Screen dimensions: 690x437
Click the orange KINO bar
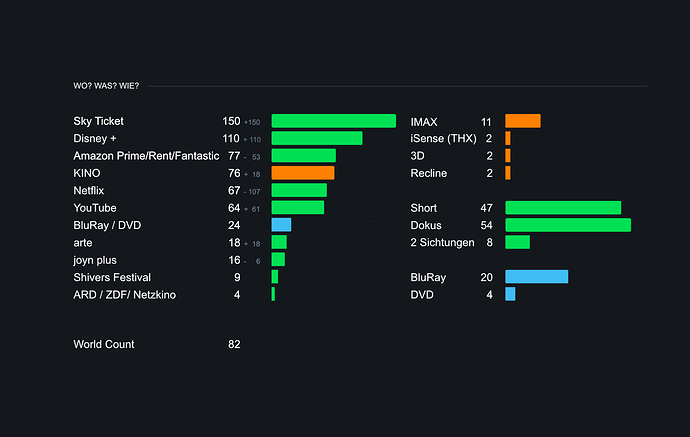pos(303,173)
